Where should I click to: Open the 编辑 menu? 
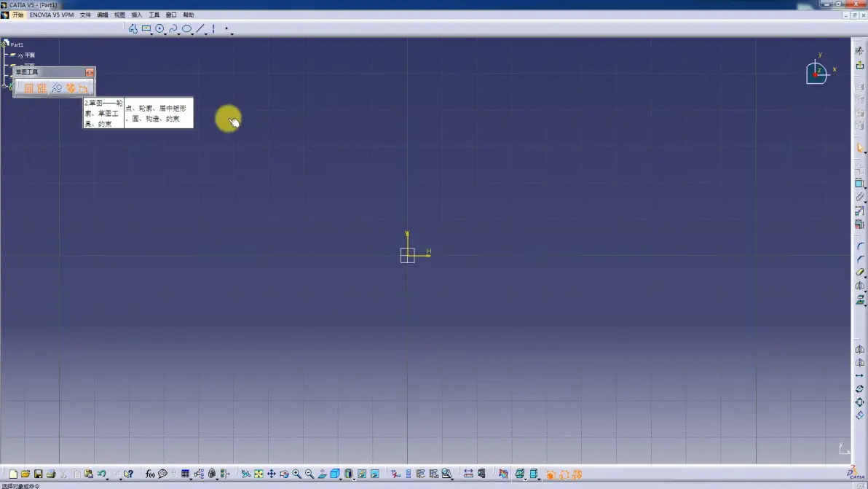coord(103,15)
